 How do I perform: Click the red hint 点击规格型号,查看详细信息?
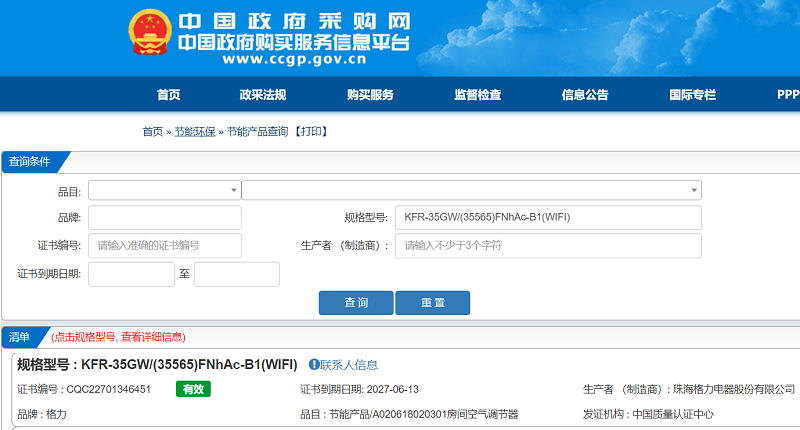118,337
